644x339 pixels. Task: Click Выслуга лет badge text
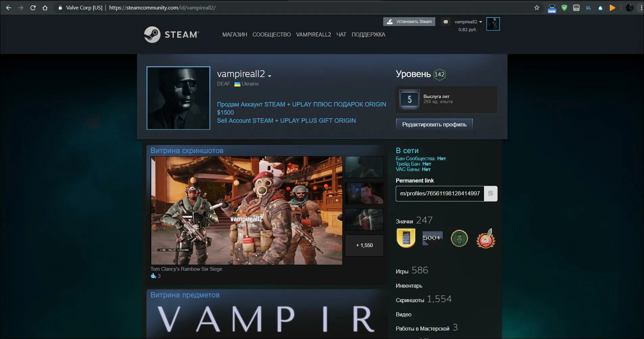point(436,96)
